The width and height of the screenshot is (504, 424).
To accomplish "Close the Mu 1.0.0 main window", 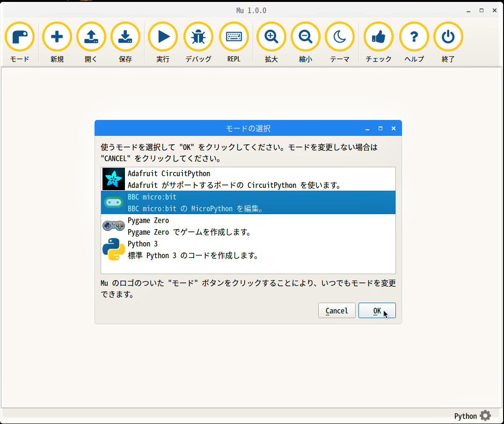I will [495, 11].
